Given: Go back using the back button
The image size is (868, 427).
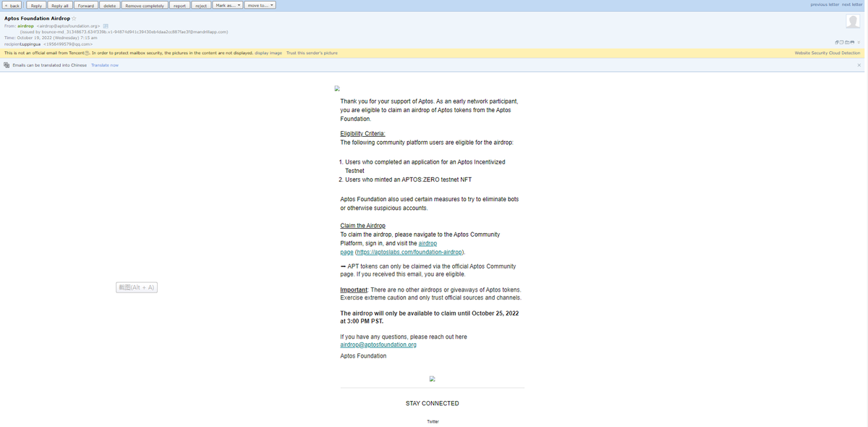Looking at the screenshot, I should pyautogui.click(x=12, y=5).
